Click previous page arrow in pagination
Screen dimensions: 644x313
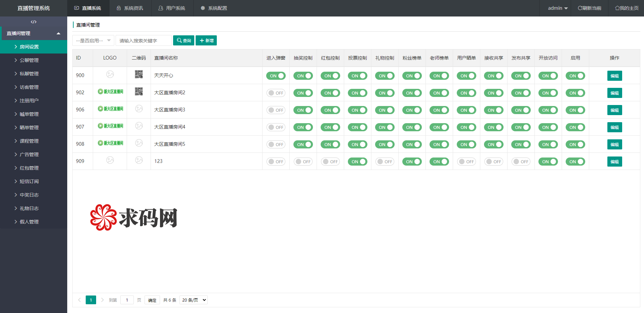[79, 300]
